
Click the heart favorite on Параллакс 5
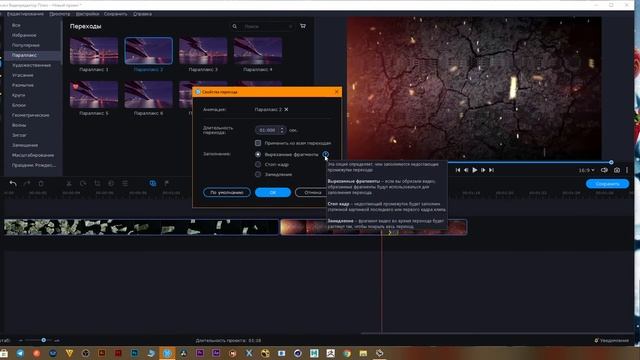(x=75, y=86)
